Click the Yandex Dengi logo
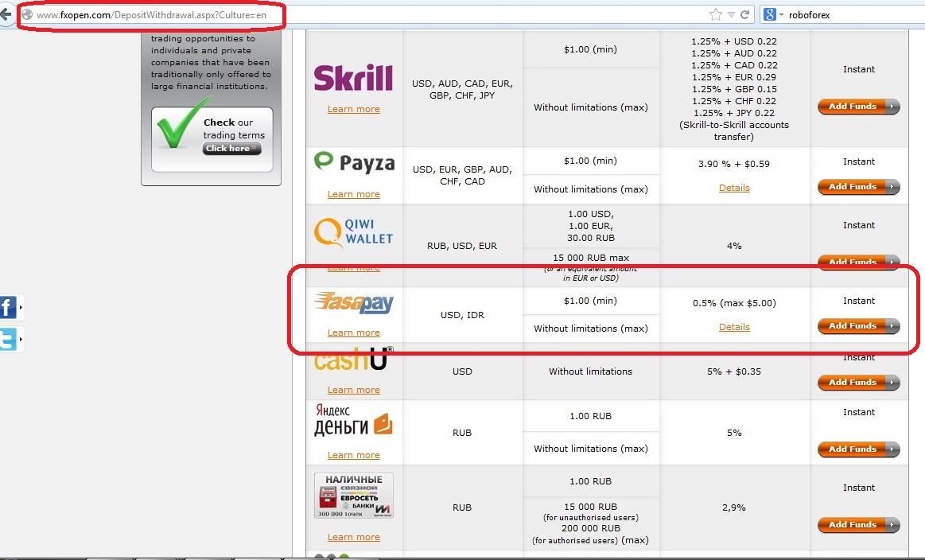The width and height of the screenshot is (925, 560). 353,420
